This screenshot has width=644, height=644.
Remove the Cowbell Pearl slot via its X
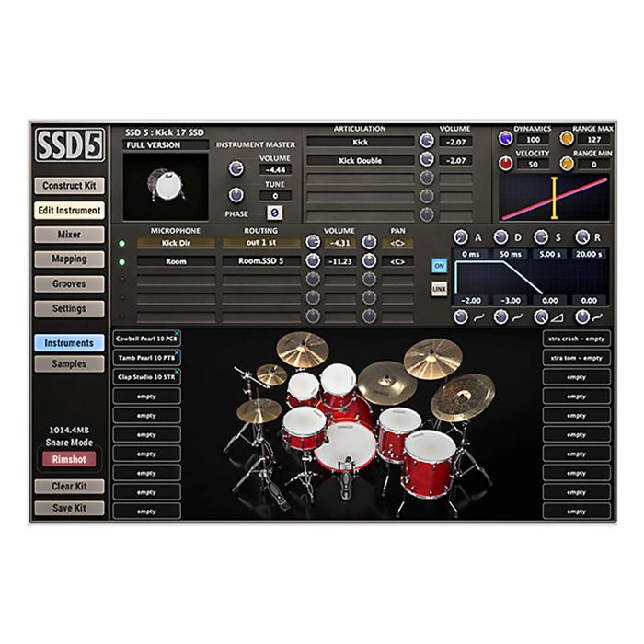tap(177, 333)
